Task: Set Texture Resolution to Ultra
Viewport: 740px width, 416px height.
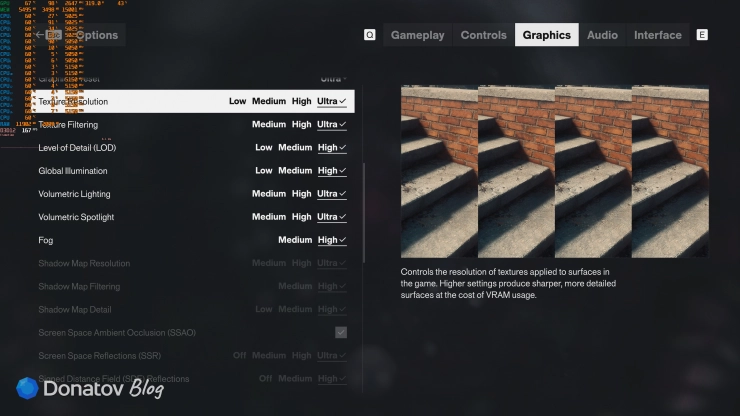Action: tap(331, 101)
